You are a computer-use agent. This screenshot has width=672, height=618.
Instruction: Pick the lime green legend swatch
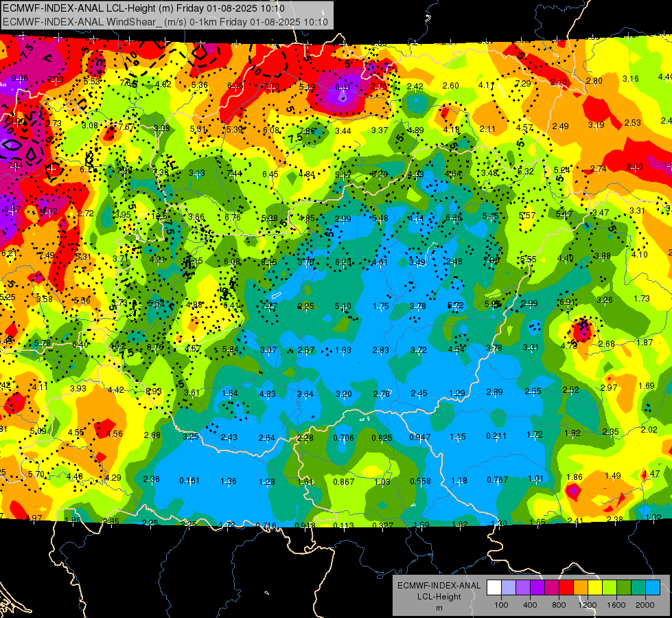coord(610,587)
